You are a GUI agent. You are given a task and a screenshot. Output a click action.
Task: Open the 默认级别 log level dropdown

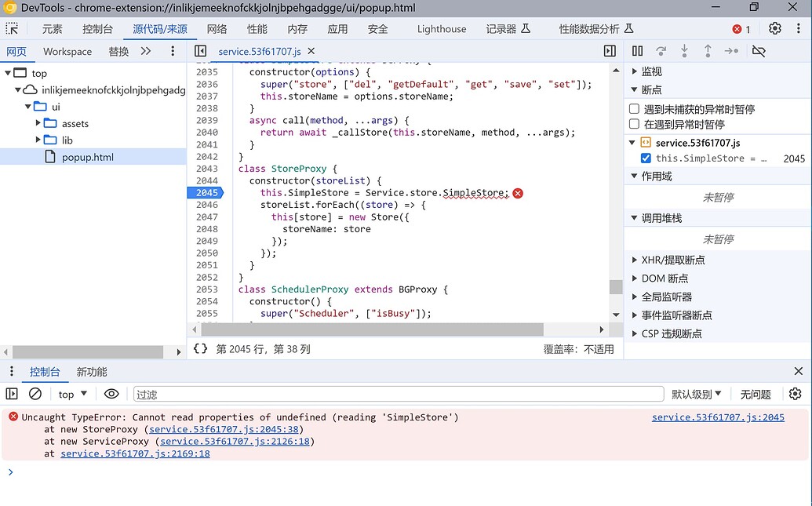[697, 394]
